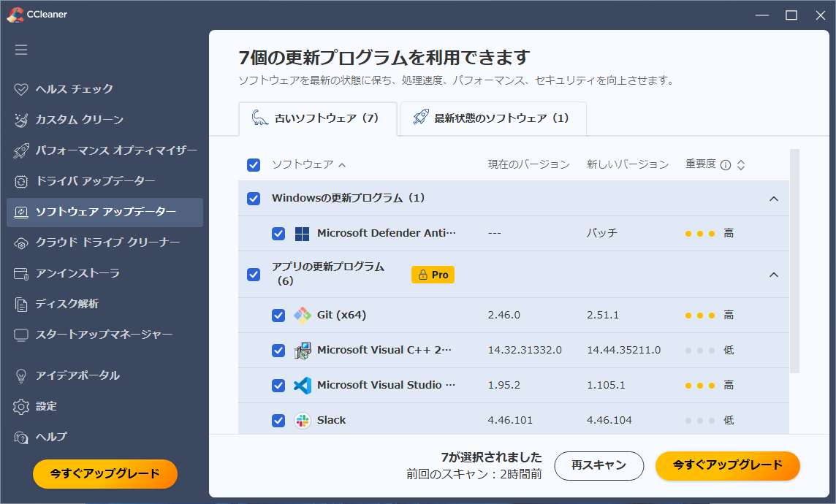Click the Driver Updater chip icon
The height and width of the screenshot is (504, 836).
(x=21, y=181)
